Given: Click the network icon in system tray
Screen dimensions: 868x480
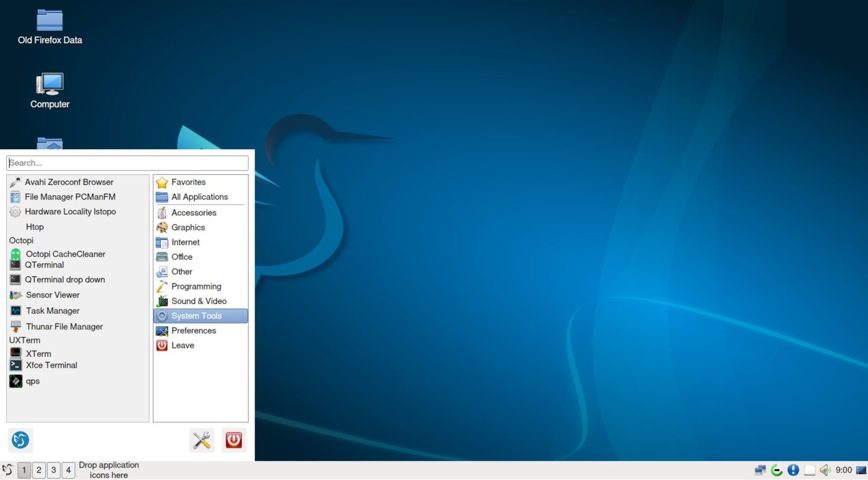Looking at the screenshot, I should [x=760, y=470].
